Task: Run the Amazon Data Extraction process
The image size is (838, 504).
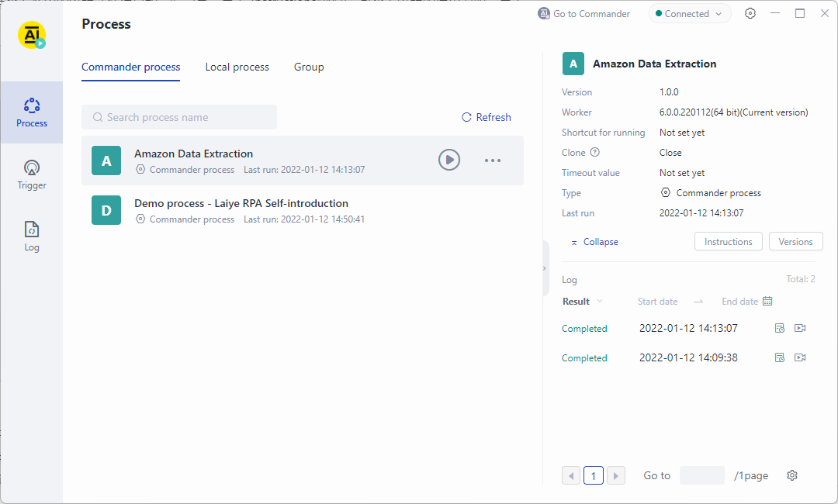Action: (x=449, y=161)
